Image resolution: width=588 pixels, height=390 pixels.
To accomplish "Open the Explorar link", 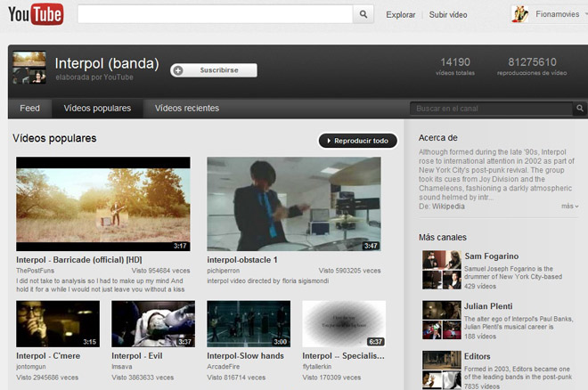I will (x=401, y=15).
